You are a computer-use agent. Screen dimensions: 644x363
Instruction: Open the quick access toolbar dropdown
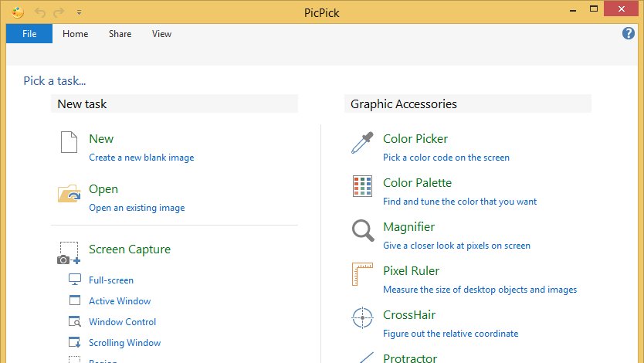point(79,12)
